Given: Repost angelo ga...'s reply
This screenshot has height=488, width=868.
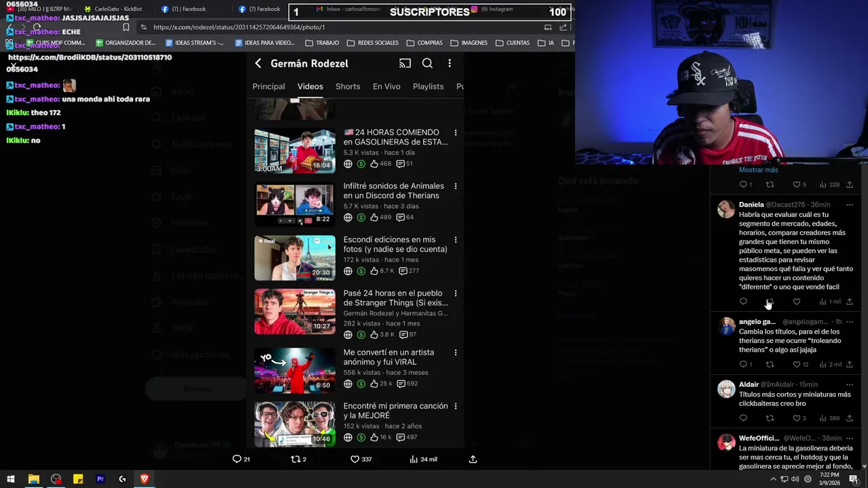Looking at the screenshot, I should (770, 365).
